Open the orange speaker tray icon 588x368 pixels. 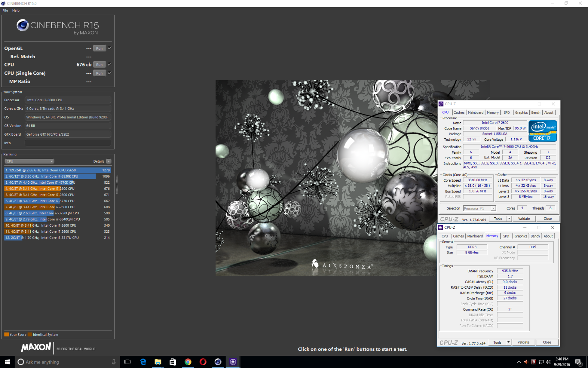(x=526, y=362)
